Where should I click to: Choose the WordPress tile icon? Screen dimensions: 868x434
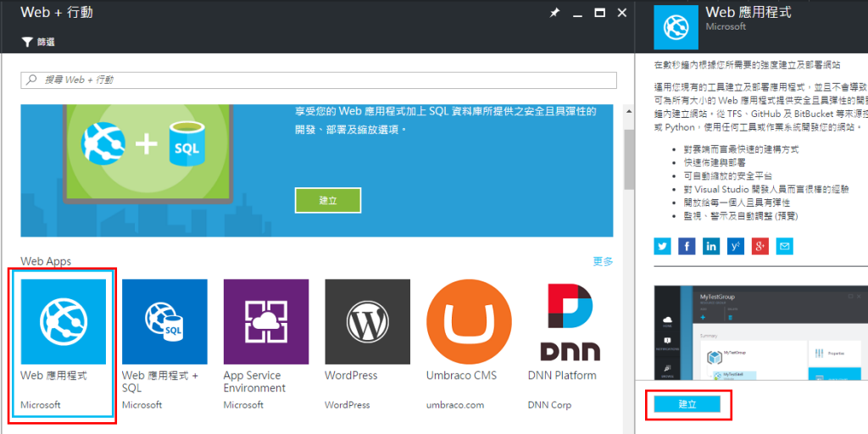tap(368, 321)
